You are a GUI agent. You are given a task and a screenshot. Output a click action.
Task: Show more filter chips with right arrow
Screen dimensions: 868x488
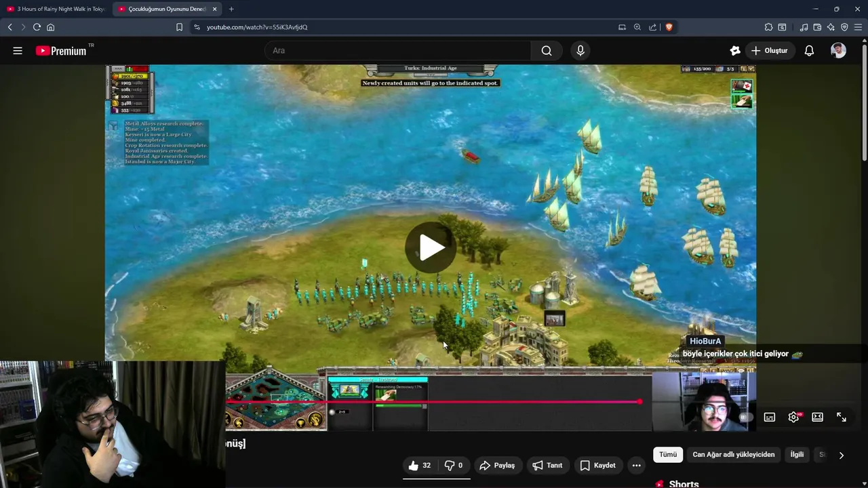point(841,455)
